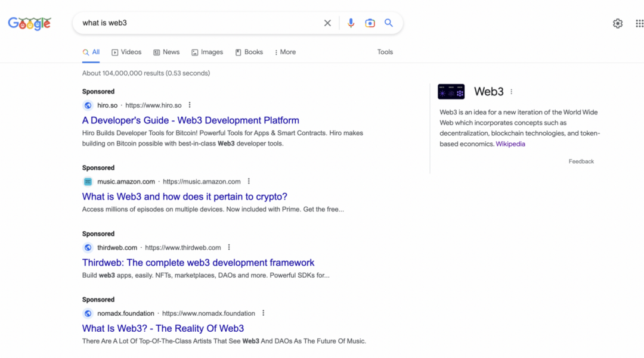Open more options next to Web3 panel title
The image size is (644, 358).
pyautogui.click(x=511, y=92)
